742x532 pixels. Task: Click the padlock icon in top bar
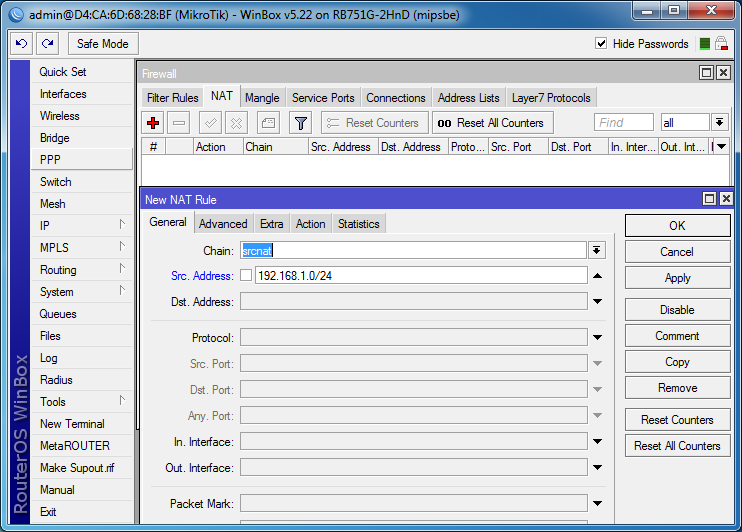click(721, 44)
